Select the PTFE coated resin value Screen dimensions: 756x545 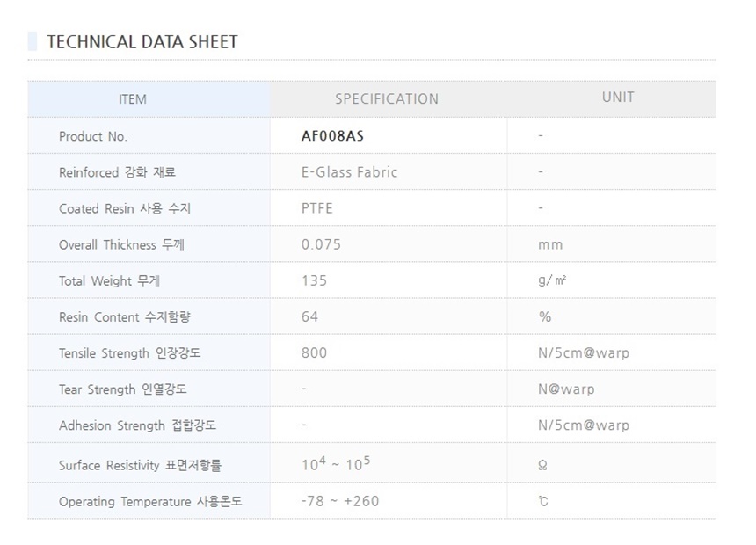click(317, 208)
